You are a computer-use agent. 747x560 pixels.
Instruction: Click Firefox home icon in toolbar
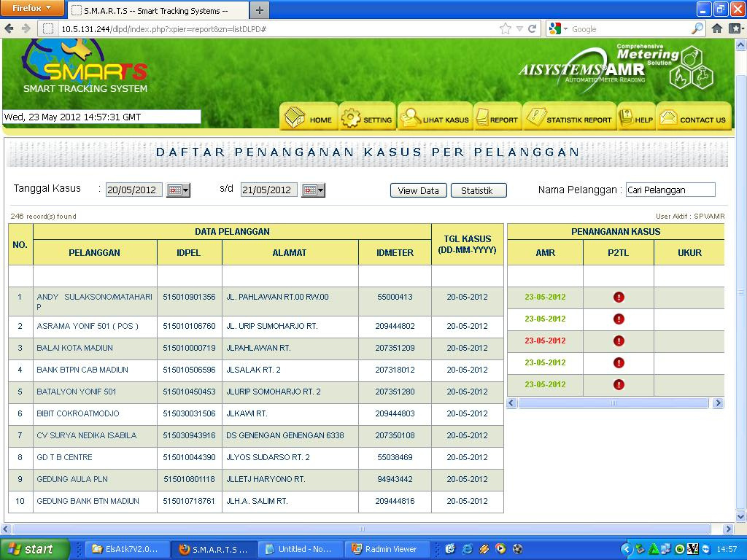[717, 28]
